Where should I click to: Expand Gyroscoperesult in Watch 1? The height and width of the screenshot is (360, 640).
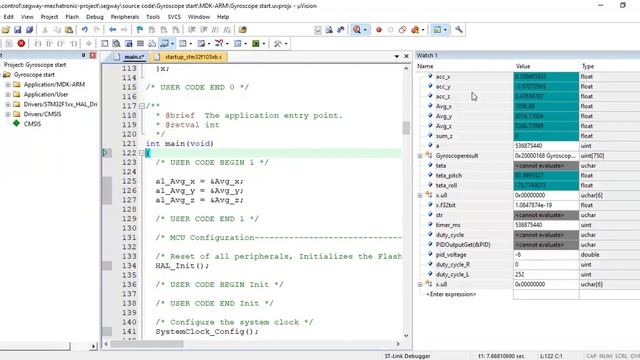point(420,156)
